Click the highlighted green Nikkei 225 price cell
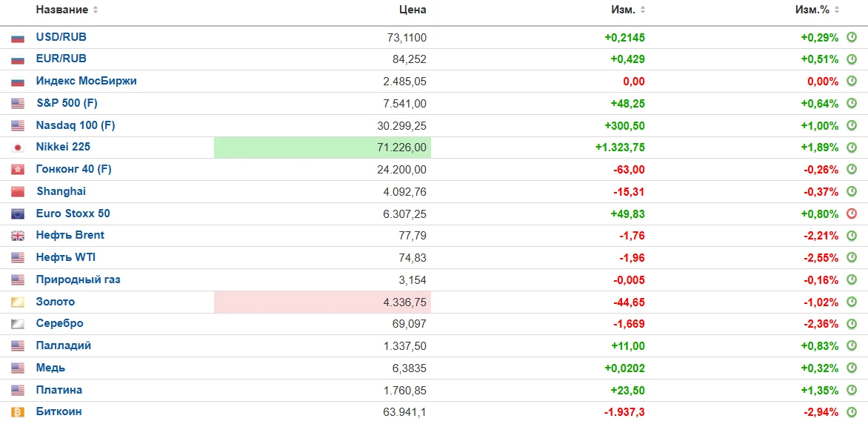Viewport: 868px width, 427px height. click(x=322, y=148)
